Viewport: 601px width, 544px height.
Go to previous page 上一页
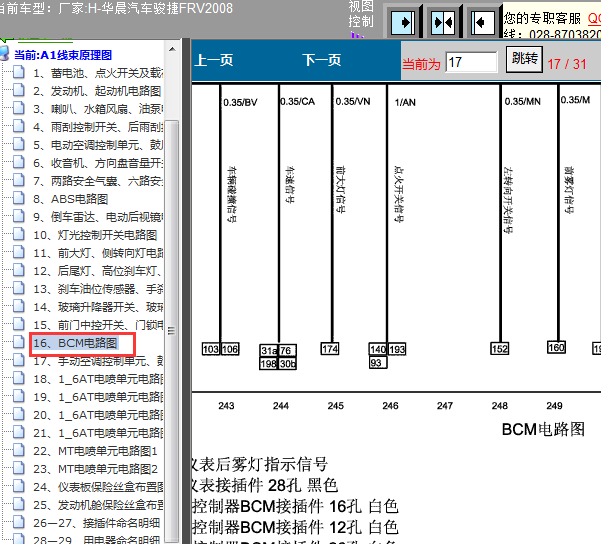(213, 60)
